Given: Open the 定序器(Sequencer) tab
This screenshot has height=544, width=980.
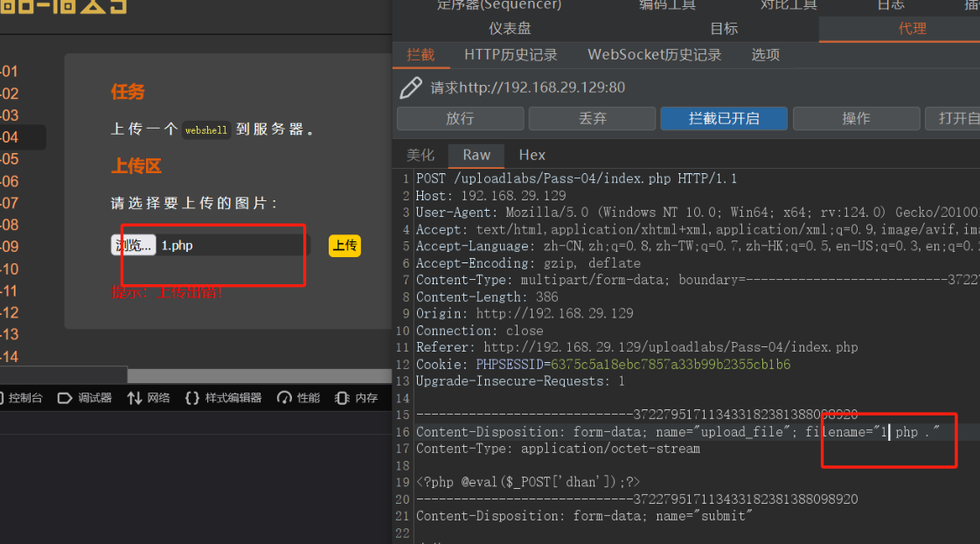Looking at the screenshot, I should 499,5.
